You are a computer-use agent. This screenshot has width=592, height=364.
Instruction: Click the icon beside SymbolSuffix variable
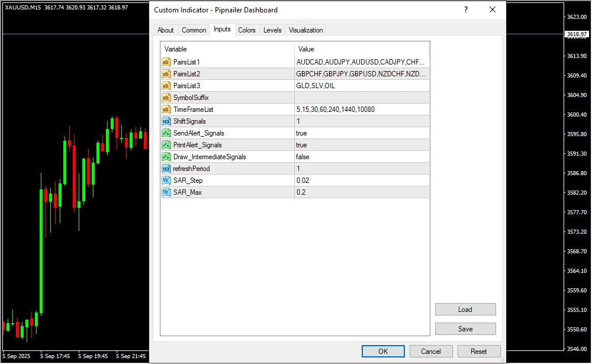pyautogui.click(x=166, y=98)
